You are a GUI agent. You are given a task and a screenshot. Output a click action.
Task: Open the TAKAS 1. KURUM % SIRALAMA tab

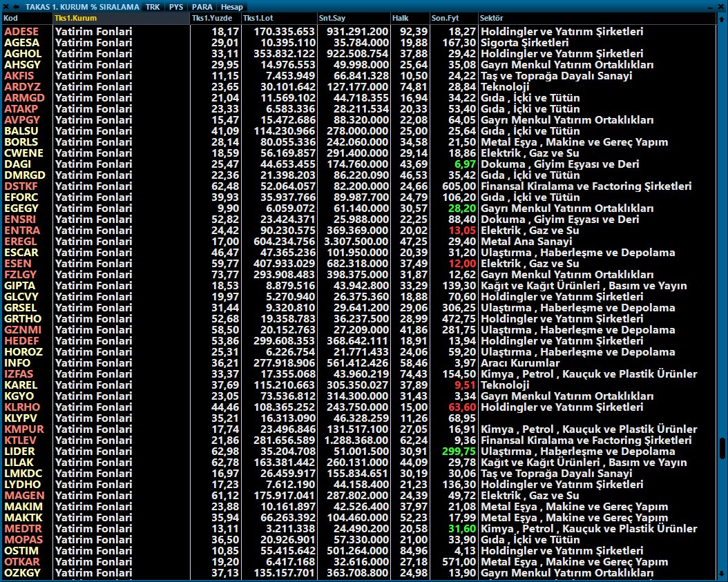pyautogui.click(x=82, y=7)
